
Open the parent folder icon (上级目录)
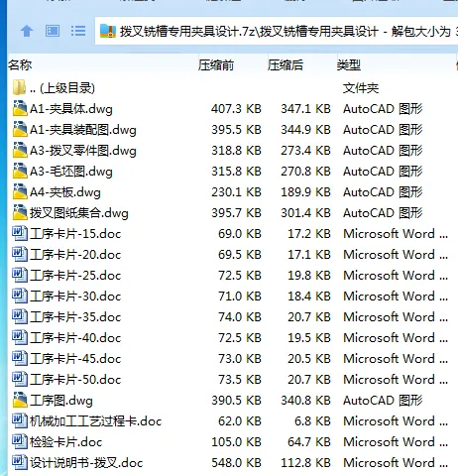click(19, 87)
